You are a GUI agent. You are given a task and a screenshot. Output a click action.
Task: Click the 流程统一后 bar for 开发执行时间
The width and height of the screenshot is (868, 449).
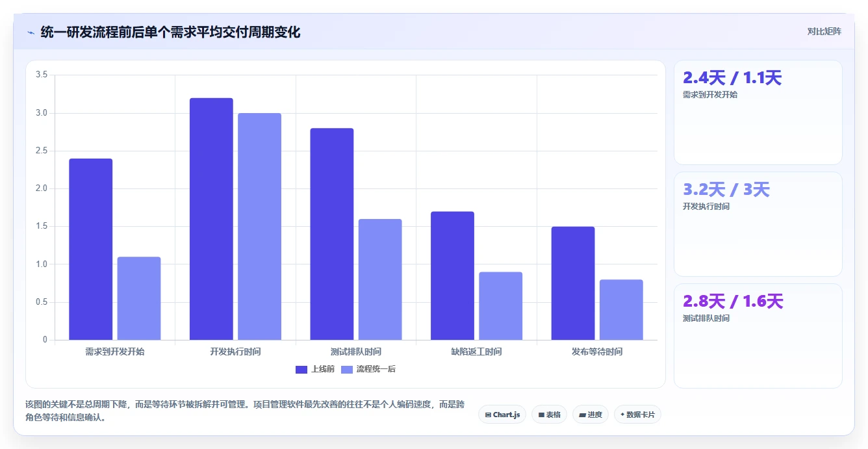click(259, 227)
